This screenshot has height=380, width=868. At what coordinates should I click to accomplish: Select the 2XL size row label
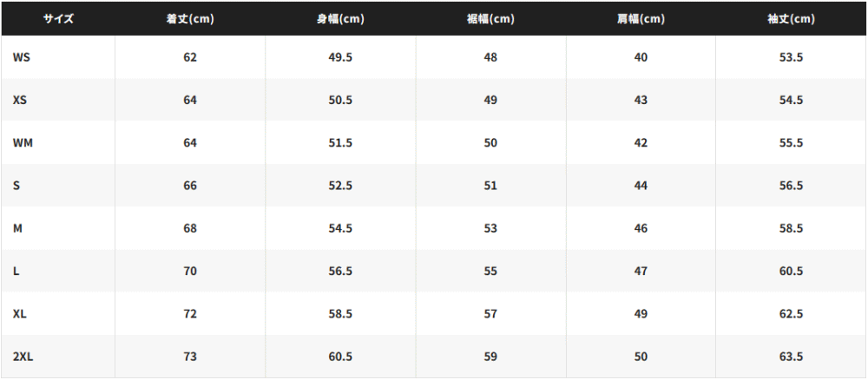pyautogui.click(x=23, y=357)
